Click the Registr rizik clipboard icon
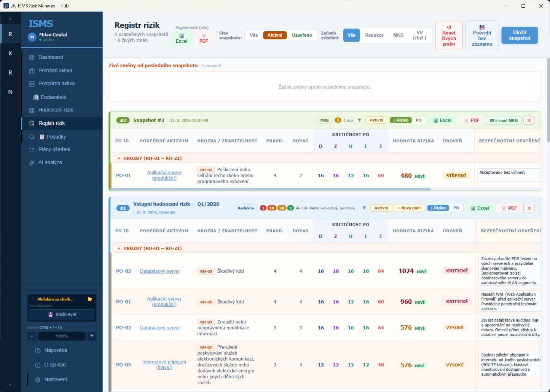Screen dimensions: 550x392 (x=32, y=123)
